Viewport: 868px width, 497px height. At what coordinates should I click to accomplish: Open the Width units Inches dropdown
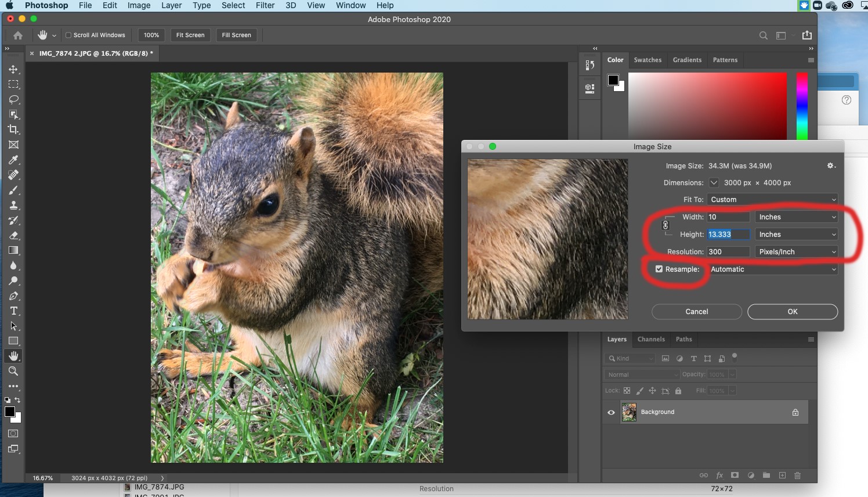[x=796, y=217]
